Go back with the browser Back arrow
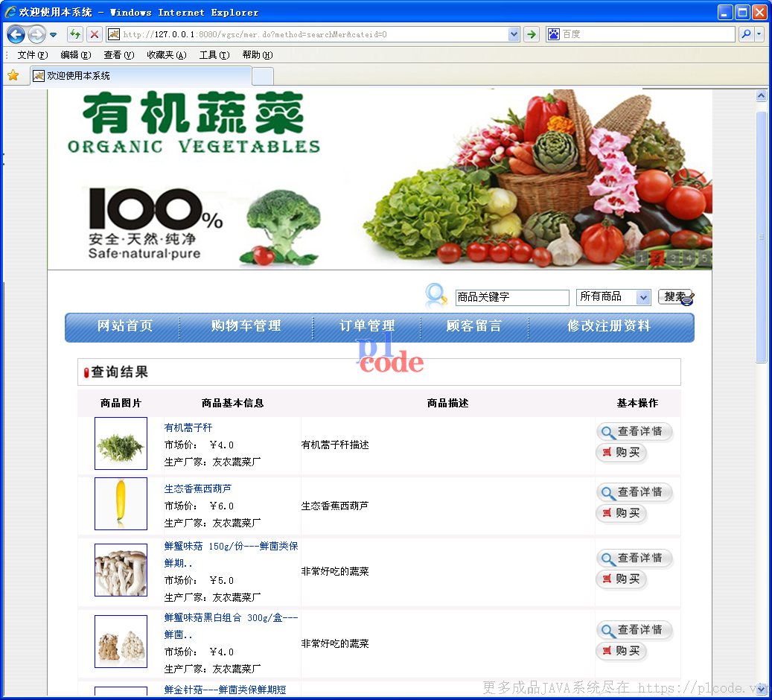Screen dimensions: 772x700 [x=16, y=34]
